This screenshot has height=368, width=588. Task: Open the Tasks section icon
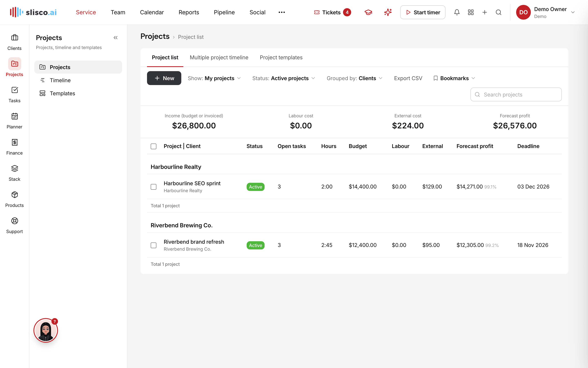14,90
